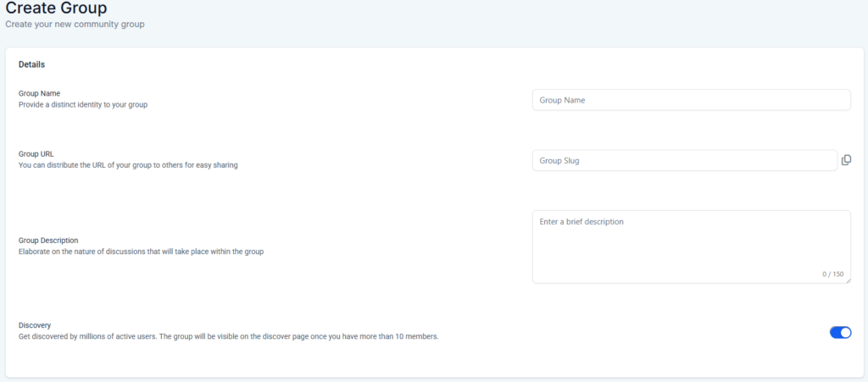Focus the Group Name input field
868x382 pixels.
692,100
